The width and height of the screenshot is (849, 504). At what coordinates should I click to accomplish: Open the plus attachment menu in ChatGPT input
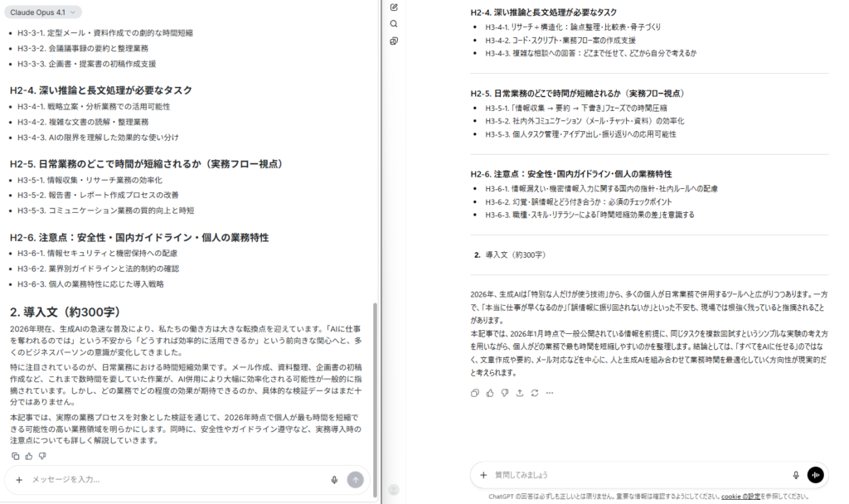483,475
